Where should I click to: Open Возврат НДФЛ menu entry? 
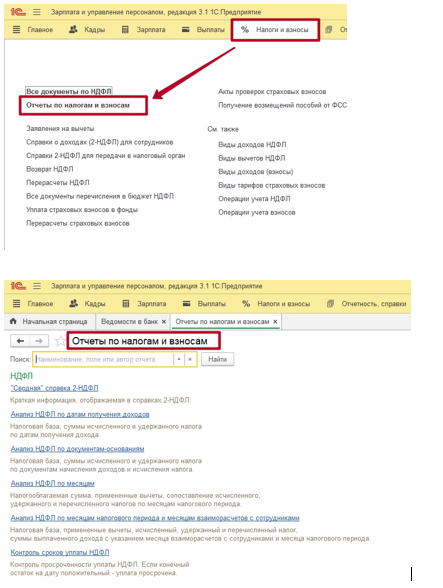point(50,169)
